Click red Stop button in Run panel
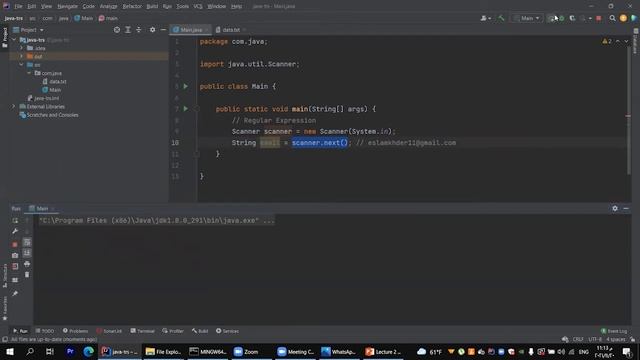This screenshot has height=360, width=640. click(x=15, y=244)
